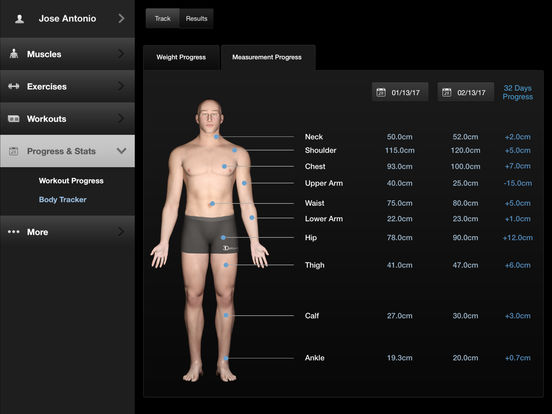Click the three-dot More icon
The image size is (552, 414).
click(14, 232)
